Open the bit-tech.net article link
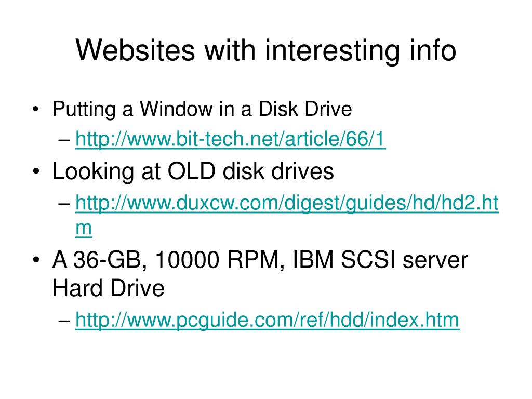The width and height of the screenshot is (532, 399). [230, 139]
